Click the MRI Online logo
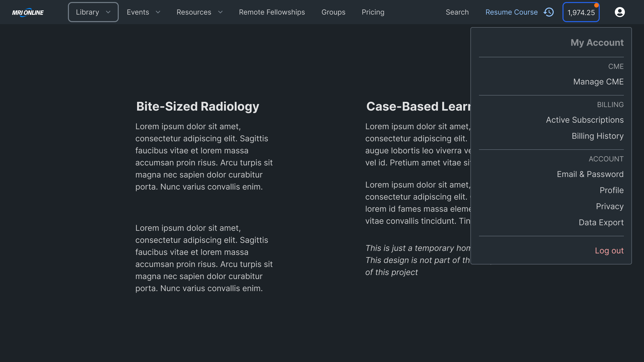Screen dimensions: 644x362 [x=28, y=12]
